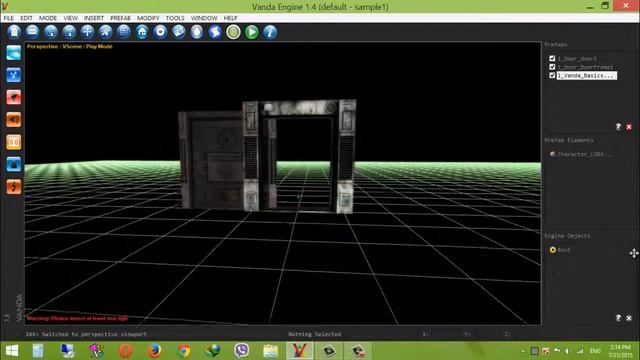Open the WINDOW menu
Viewport: 640px width, 360px height.
coord(204,18)
